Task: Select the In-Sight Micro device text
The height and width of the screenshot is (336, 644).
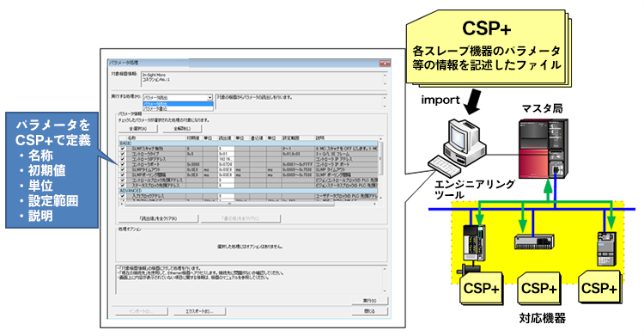Action: [x=154, y=76]
